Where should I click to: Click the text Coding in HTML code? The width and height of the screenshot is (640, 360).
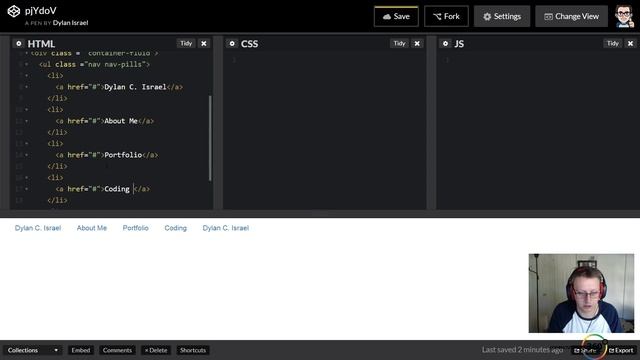(117, 189)
